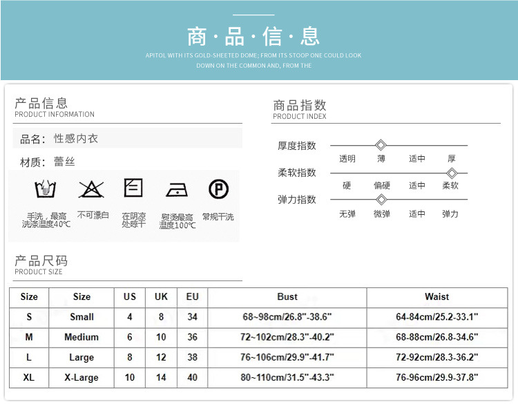
Task: Click the PRODUCT SIZE subtitle
Action: [39, 271]
